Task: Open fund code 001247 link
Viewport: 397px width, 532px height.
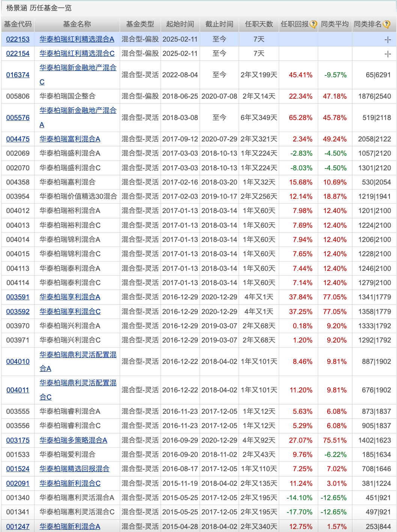Action: [x=18, y=526]
